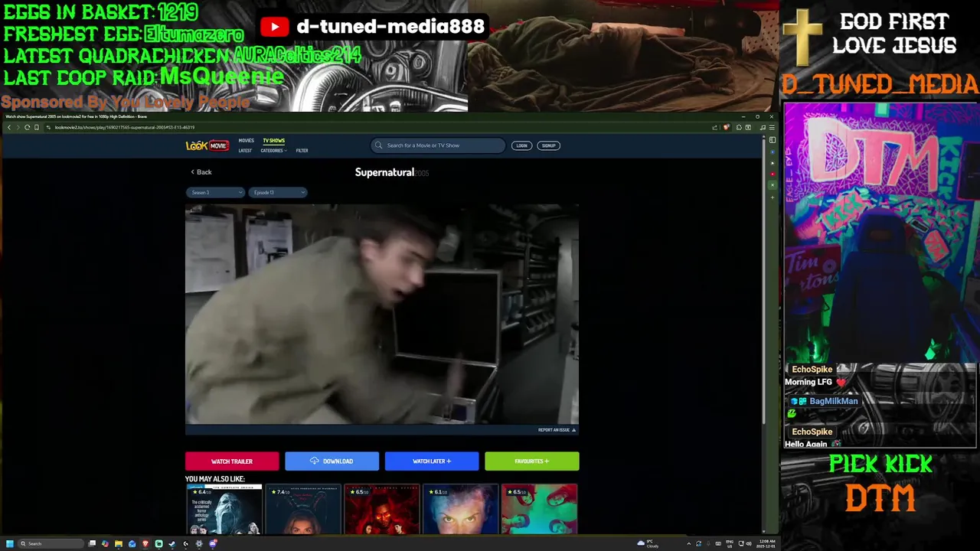The image size is (980, 551).
Task: Open the first recommended show rated 6.4
Action: coord(224,509)
